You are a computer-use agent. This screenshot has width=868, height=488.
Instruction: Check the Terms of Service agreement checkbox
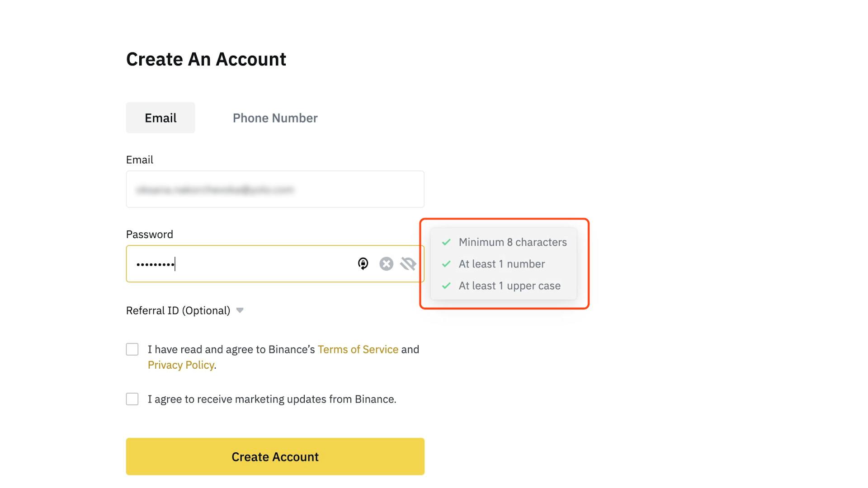pyautogui.click(x=132, y=349)
